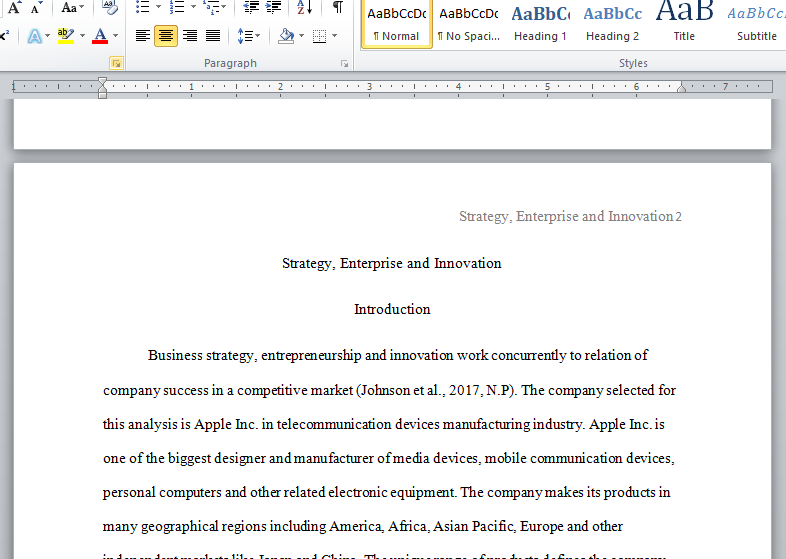Viewport: 786px width, 559px height.
Task: Apply the Normal style
Action: click(397, 24)
